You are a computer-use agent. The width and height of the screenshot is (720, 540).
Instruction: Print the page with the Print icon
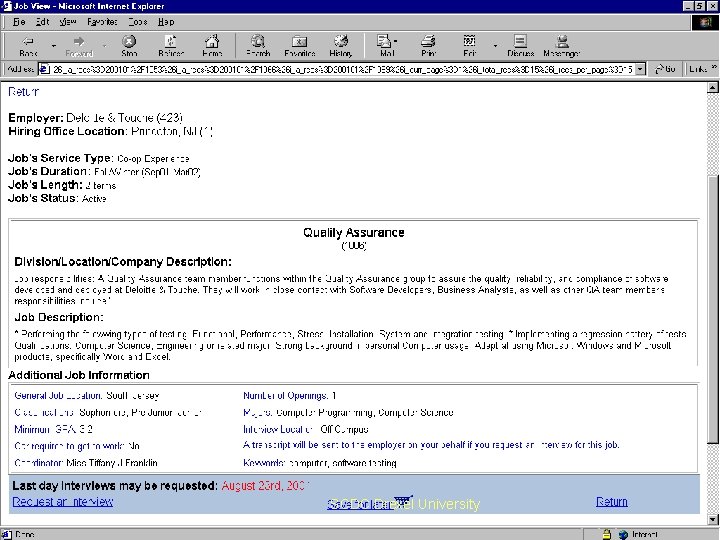tap(428, 46)
